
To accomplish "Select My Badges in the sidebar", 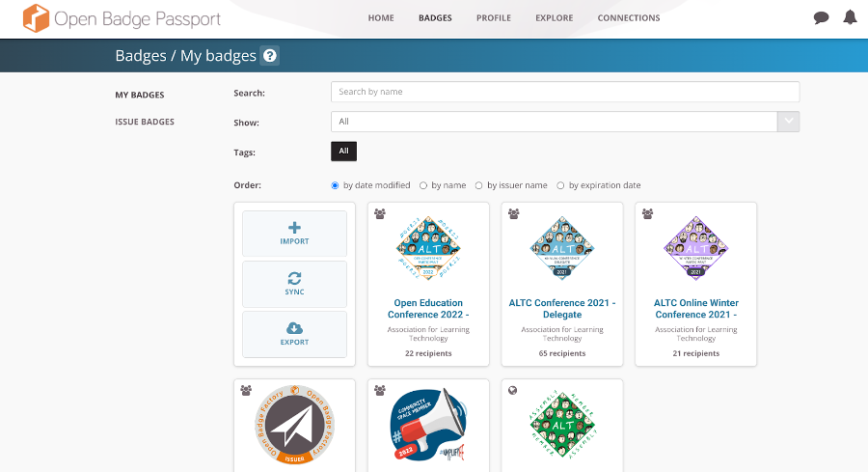I will coord(140,95).
